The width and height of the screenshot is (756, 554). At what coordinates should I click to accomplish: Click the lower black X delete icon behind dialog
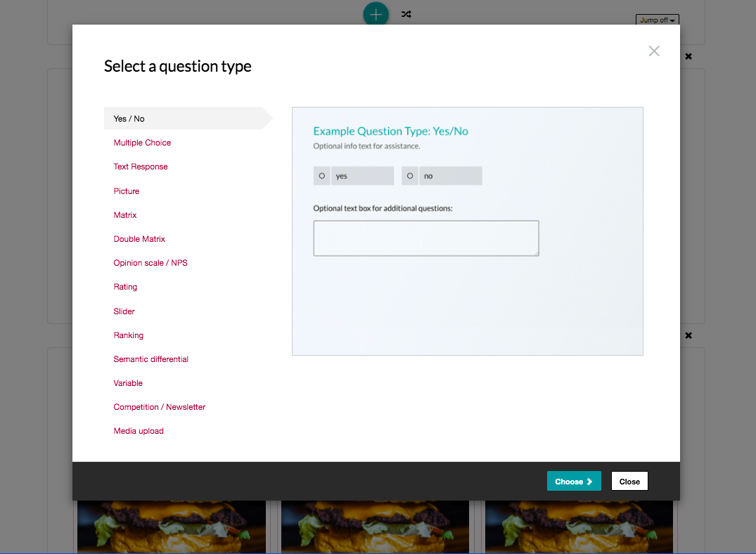pyautogui.click(x=688, y=335)
